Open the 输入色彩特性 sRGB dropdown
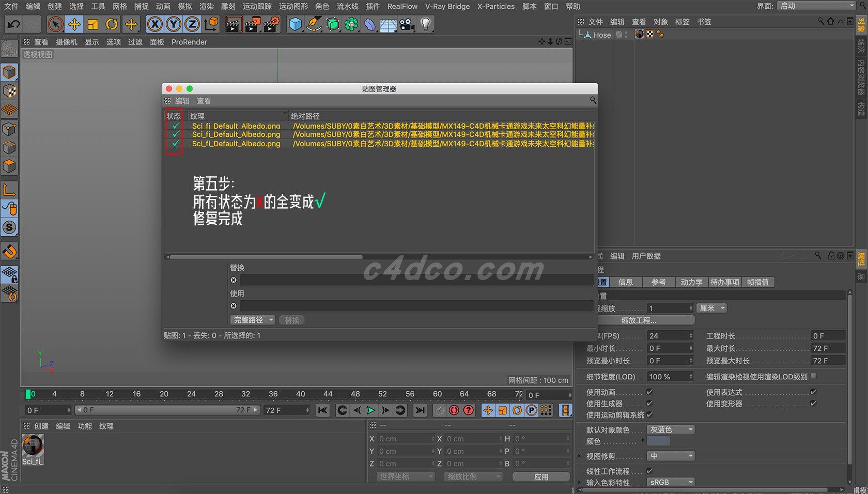Viewport: 868px width, 494px height. (671, 482)
